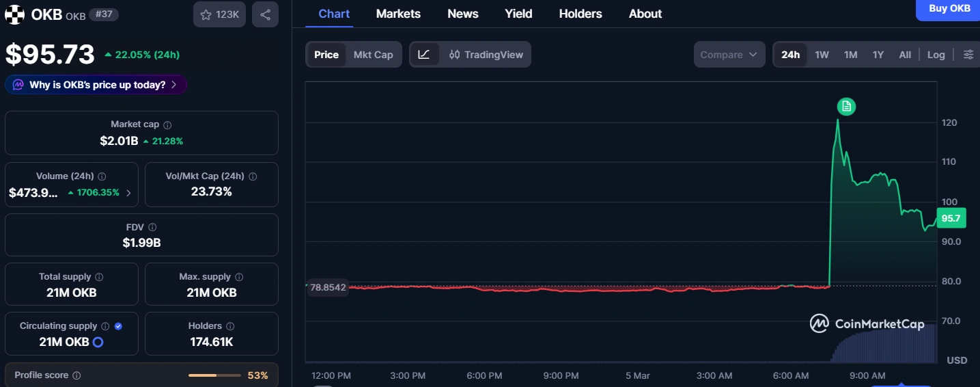Switch chart to TradingView mode

coord(486,55)
